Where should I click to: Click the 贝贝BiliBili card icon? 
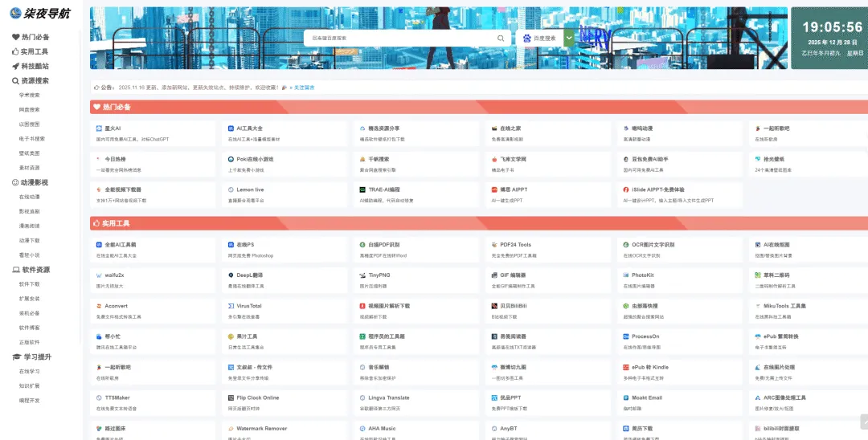(x=494, y=306)
